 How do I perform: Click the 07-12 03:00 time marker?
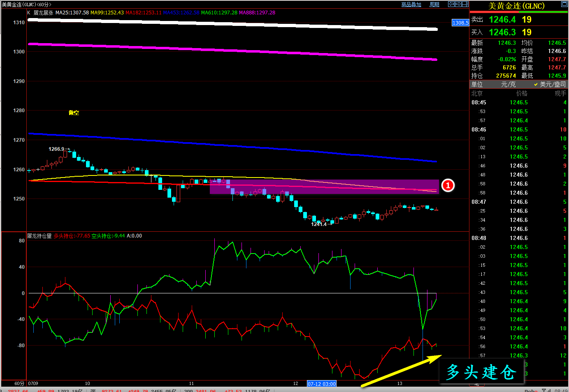click(x=322, y=384)
